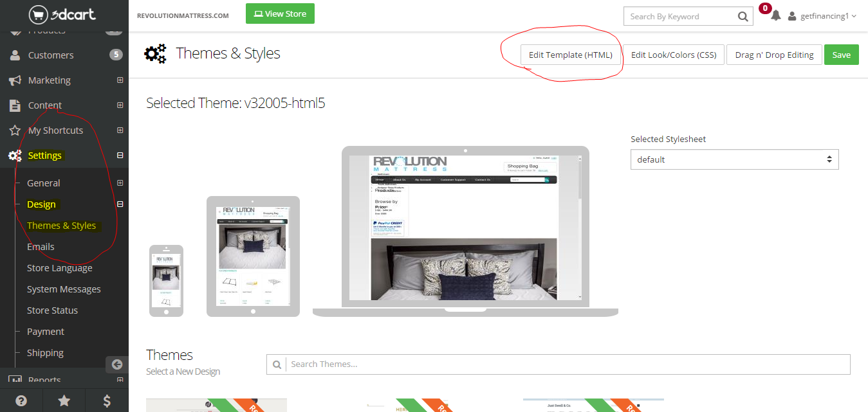Screen dimensions: 868x412
Task: Click the user account avatar icon
Action: 792,16
